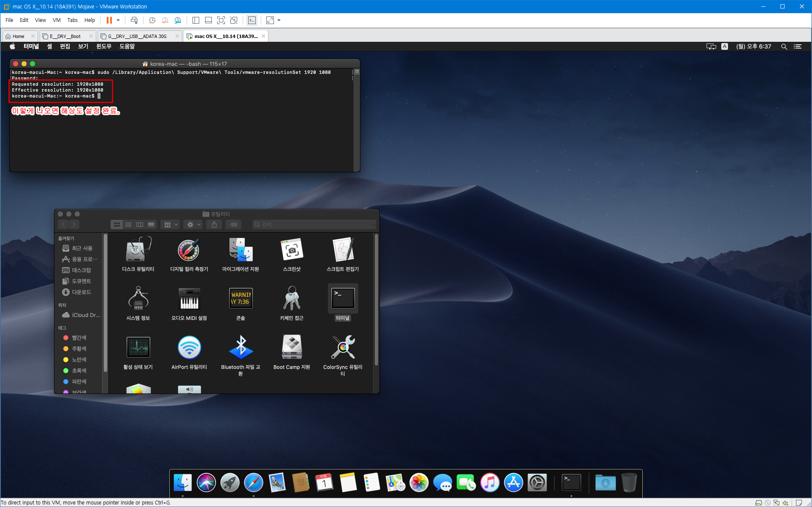Switch to VMware Home tab
812x507 pixels.
click(x=19, y=36)
